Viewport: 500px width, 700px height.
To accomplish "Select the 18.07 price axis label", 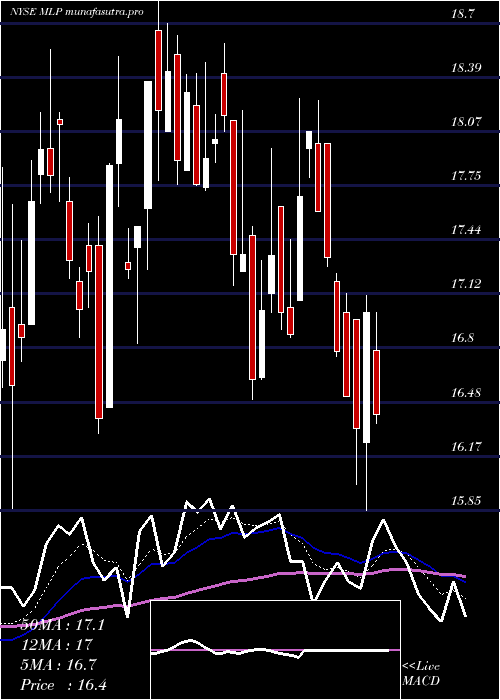I will pyautogui.click(x=467, y=121).
